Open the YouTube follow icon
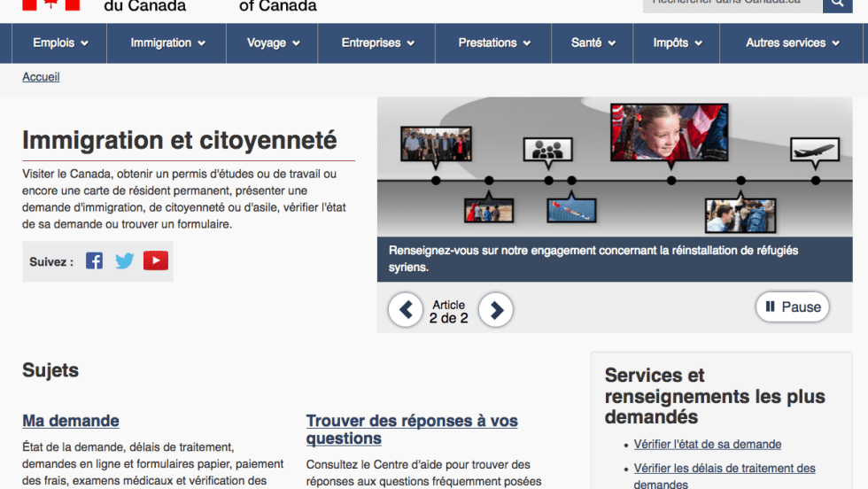Image resolution: width=868 pixels, height=489 pixels. pyautogui.click(x=156, y=260)
